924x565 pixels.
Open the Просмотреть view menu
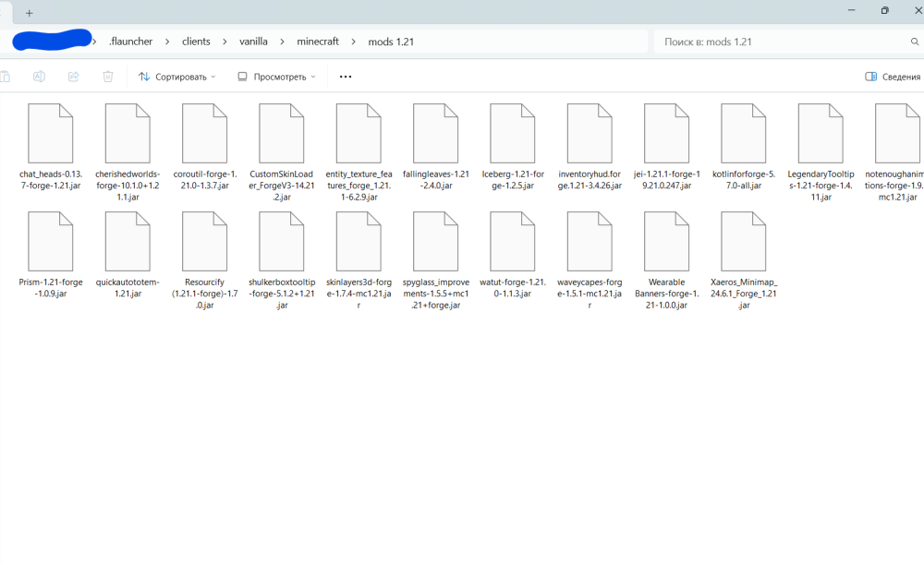pos(276,77)
